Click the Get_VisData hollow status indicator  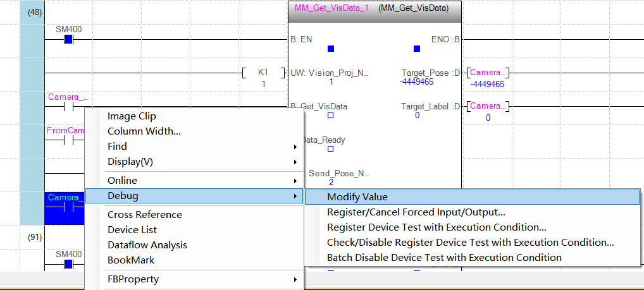330,116
